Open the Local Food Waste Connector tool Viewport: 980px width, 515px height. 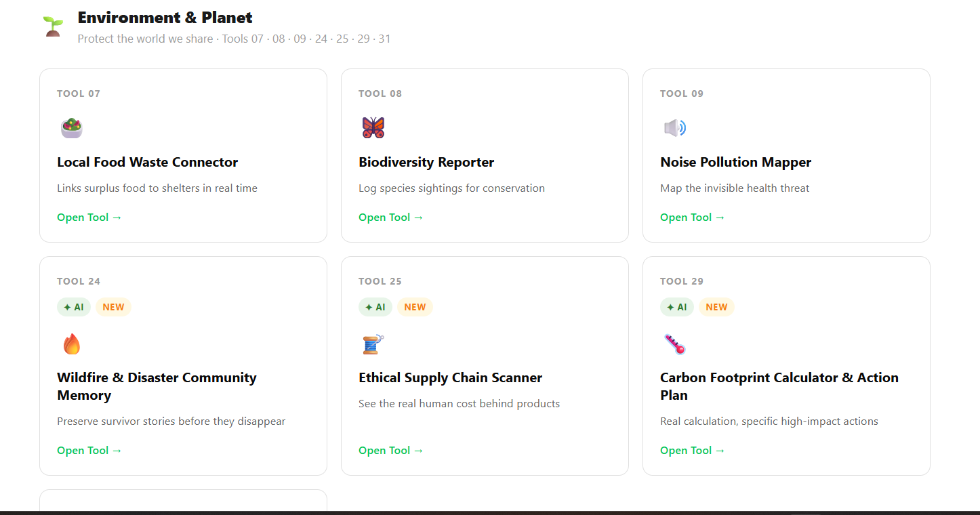[x=89, y=217]
